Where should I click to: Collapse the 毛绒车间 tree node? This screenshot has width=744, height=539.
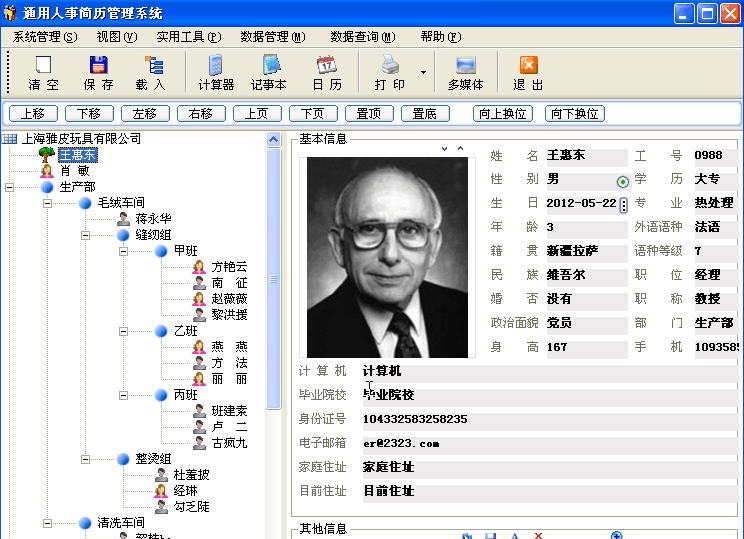tap(47, 203)
